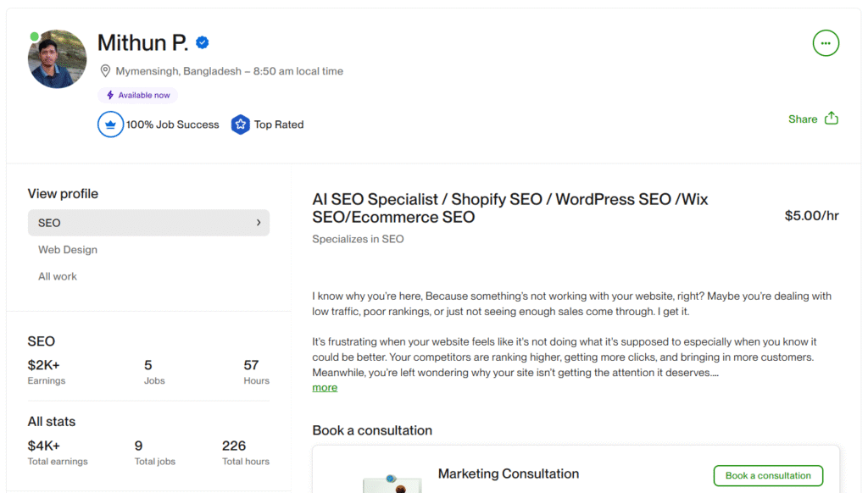Click the Share link text
Screen dimensions: 868x493
802,119
